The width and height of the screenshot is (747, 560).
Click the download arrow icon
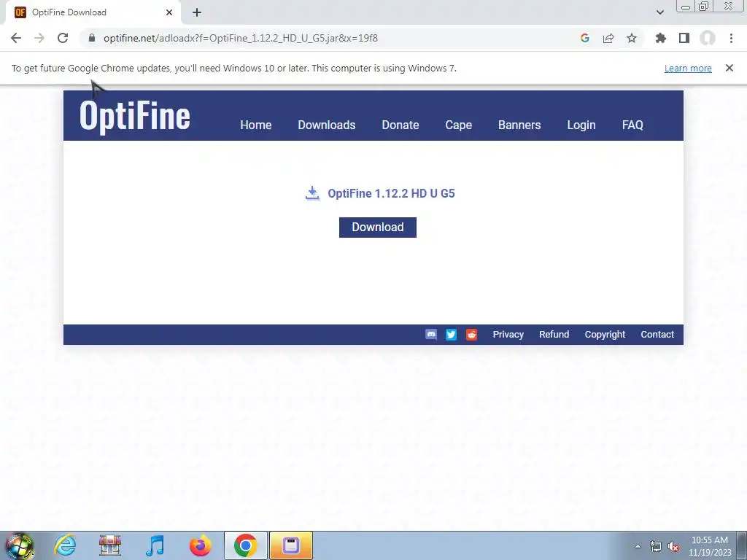[x=312, y=193]
